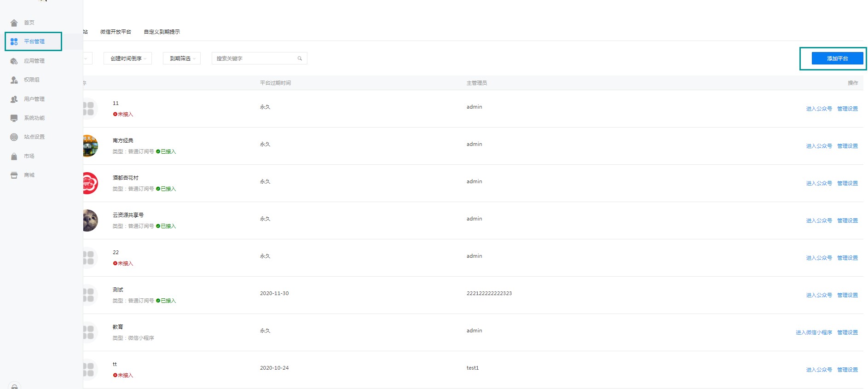Click the 主管理员 column header
This screenshot has width=868, height=389.
pos(477,83)
